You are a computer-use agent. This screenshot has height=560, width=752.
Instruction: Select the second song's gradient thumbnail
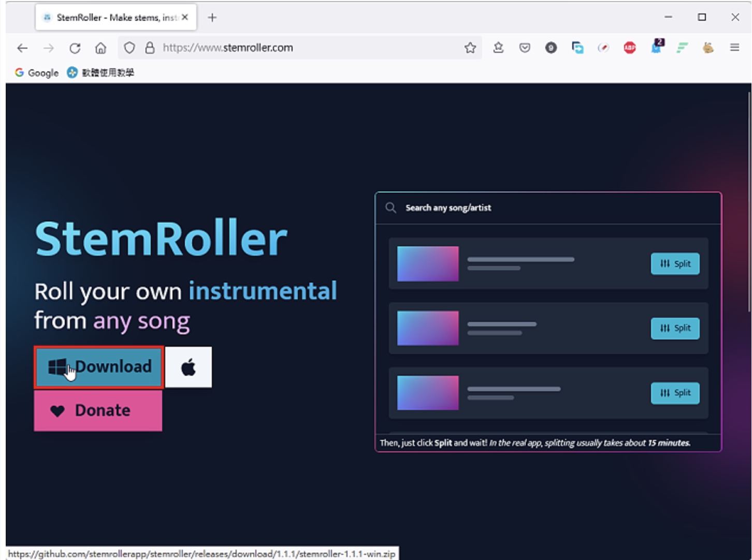point(428,328)
